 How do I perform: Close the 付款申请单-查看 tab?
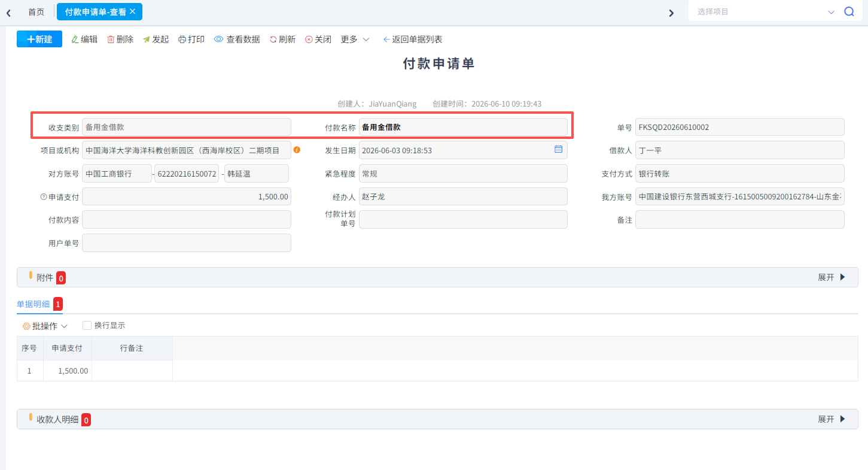pos(132,11)
